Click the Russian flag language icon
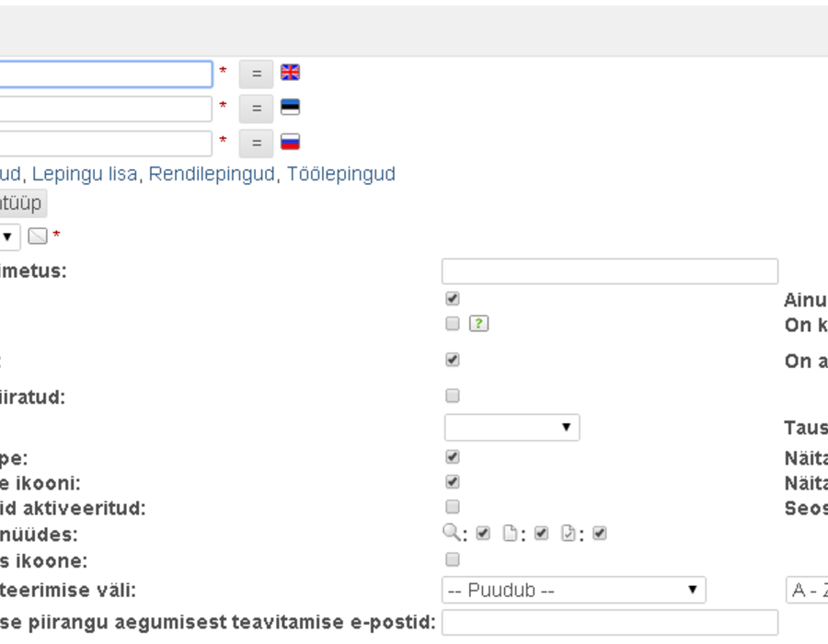 (290, 142)
